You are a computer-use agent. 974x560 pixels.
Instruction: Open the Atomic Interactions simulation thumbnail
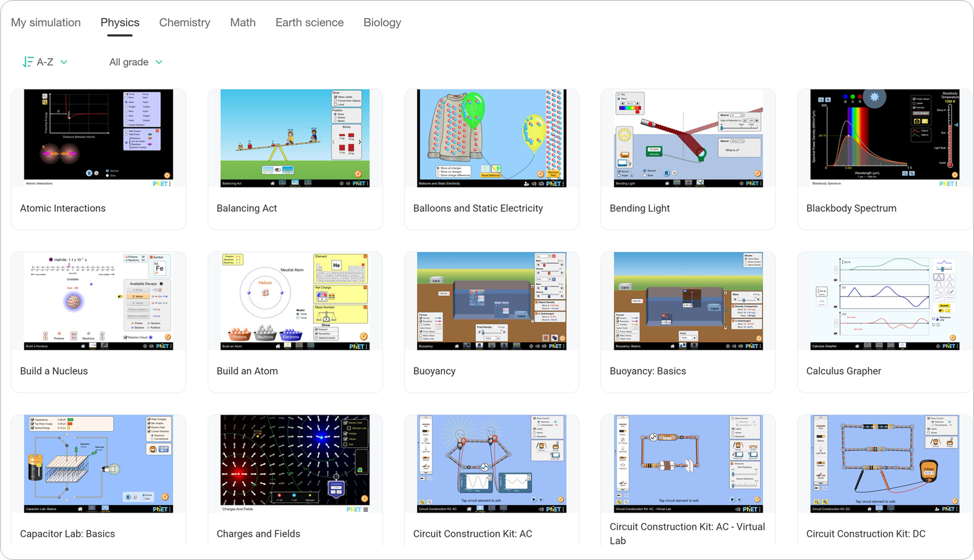pyautogui.click(x=98, y=138)
